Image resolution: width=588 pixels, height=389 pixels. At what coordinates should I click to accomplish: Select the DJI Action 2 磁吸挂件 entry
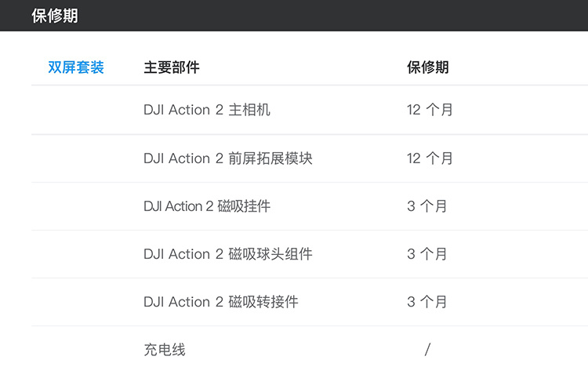(x=207, y=206)
